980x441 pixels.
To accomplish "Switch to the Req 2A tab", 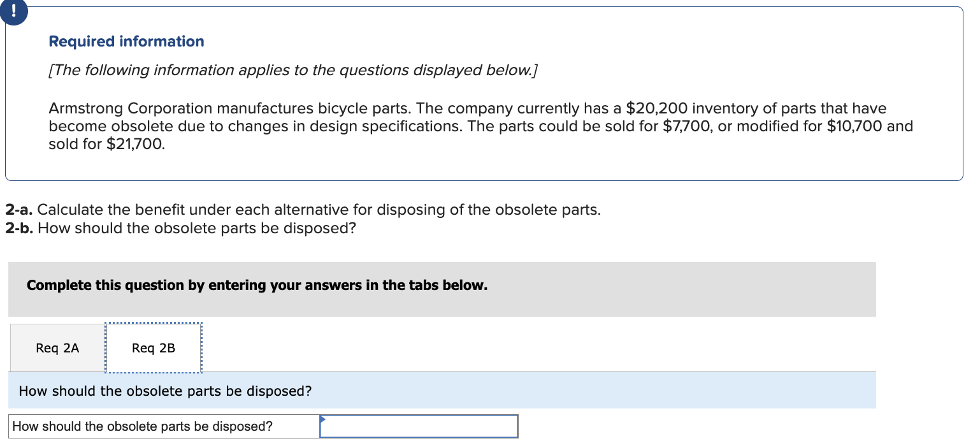I will click(57, 347).
